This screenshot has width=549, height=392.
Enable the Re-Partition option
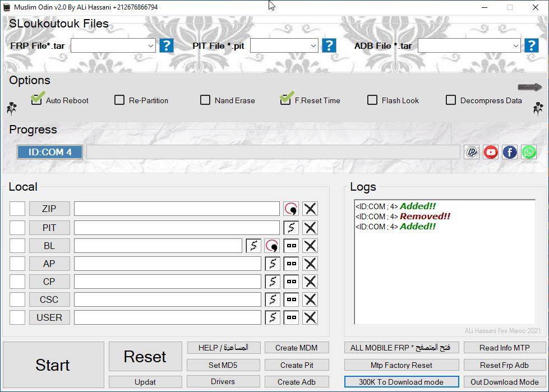pyautogui.click(x=119, y=100)
